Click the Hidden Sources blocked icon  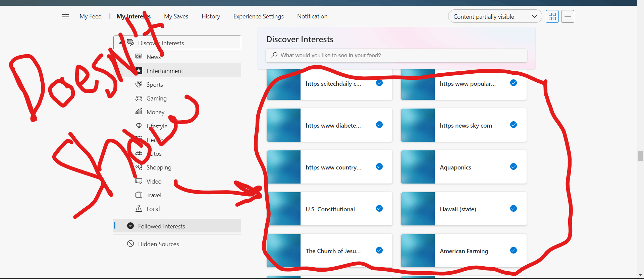130,243
